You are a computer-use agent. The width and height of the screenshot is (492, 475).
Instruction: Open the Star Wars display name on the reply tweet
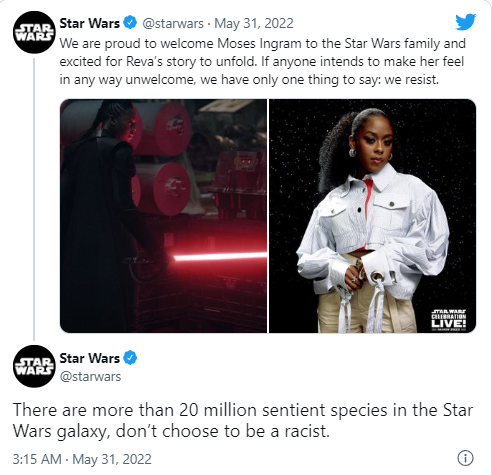[89, 358]
